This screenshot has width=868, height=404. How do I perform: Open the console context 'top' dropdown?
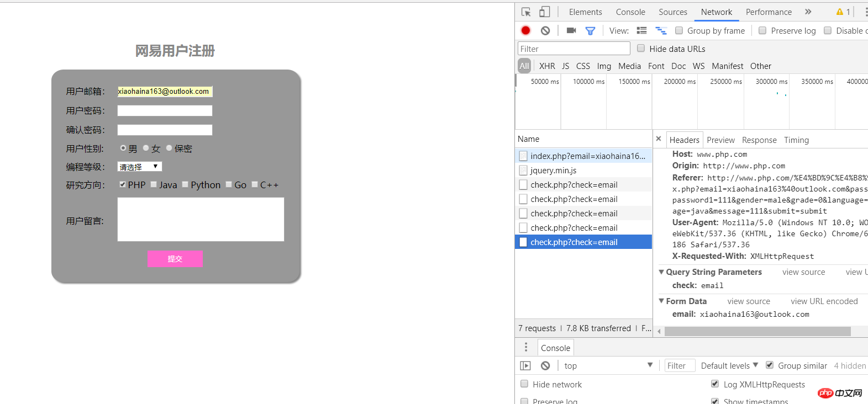(x=608, y=365)
